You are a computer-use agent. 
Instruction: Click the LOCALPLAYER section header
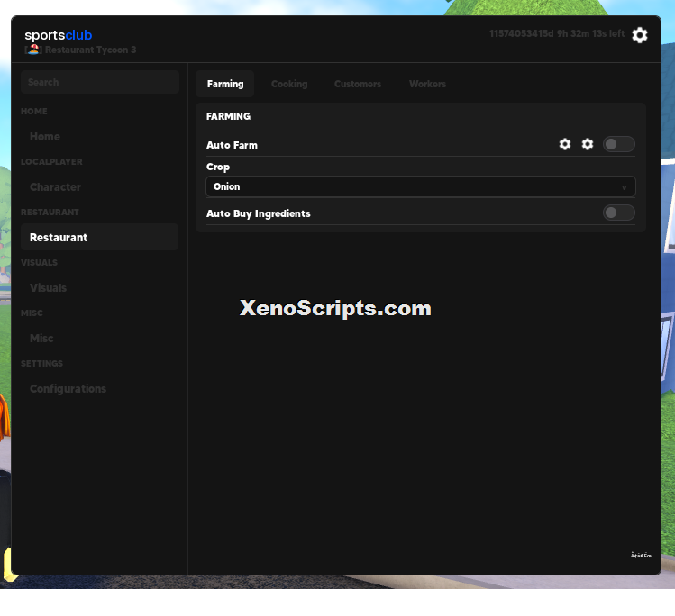tap(51, 162)
